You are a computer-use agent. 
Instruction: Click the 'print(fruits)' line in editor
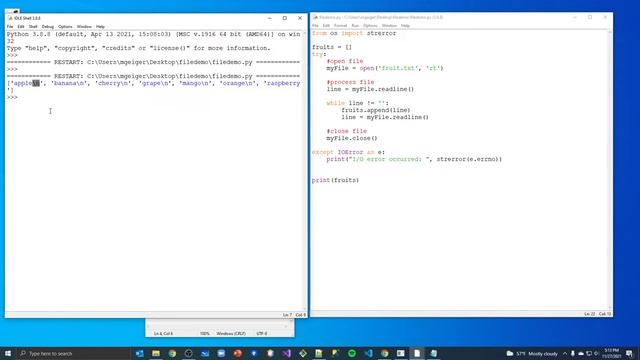[335, 180]
